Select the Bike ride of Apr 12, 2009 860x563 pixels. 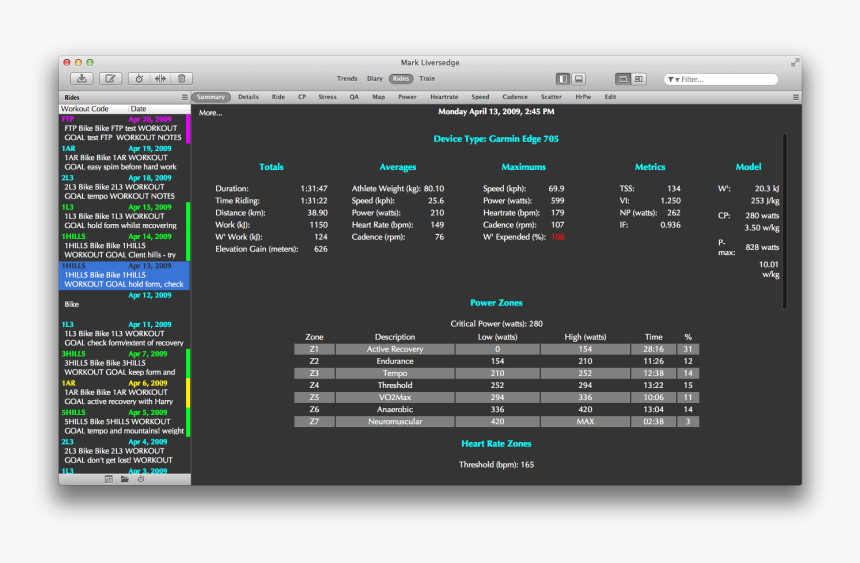pos(125,305)
